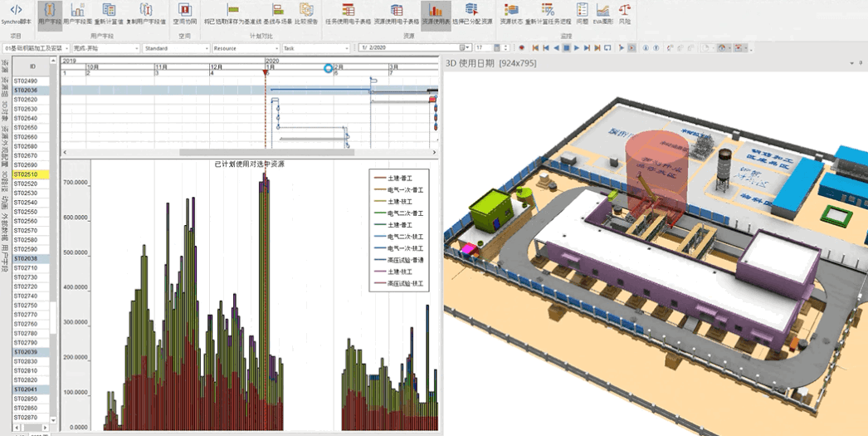Screen dimensions: 868x436
Task: Select the row ST02038
Action: pyautogui.click(x=31, y=258)
